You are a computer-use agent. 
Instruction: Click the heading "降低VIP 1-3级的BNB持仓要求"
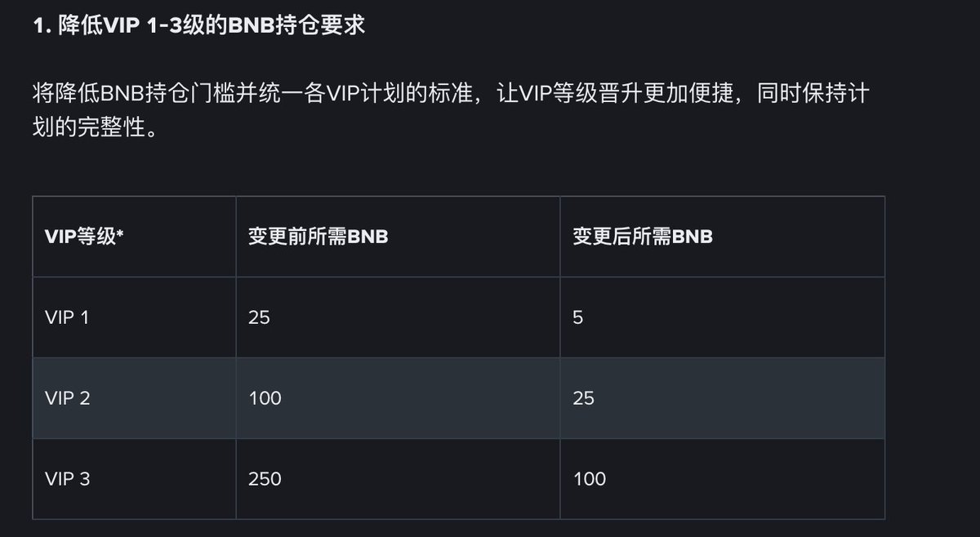tap(198, 25)
